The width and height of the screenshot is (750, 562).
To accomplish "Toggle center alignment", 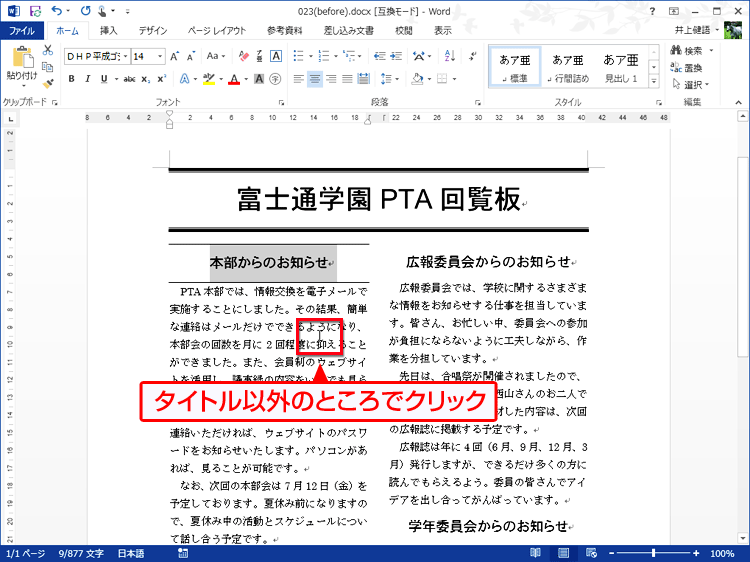I will tap(315, 79).
